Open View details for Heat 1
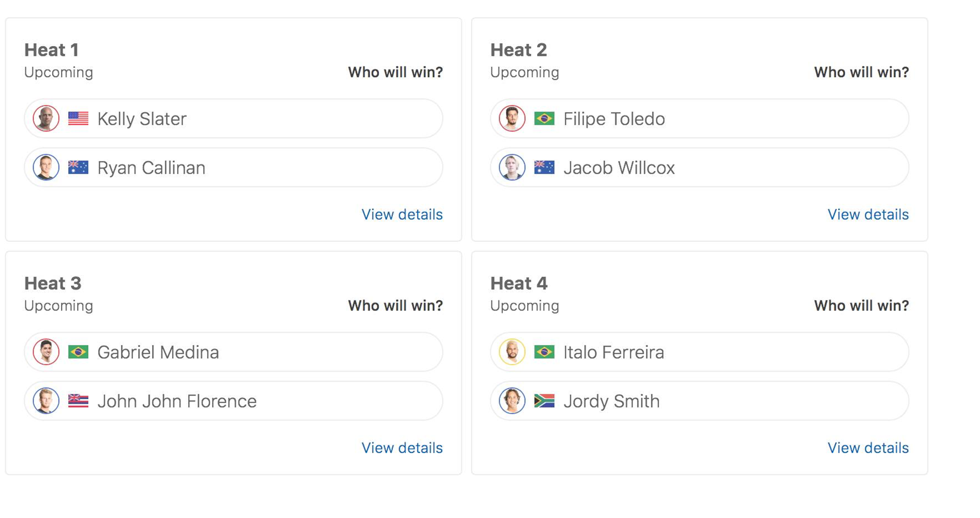Image resolution: width=980 pixels, height=518 pixels. point(402,215)
